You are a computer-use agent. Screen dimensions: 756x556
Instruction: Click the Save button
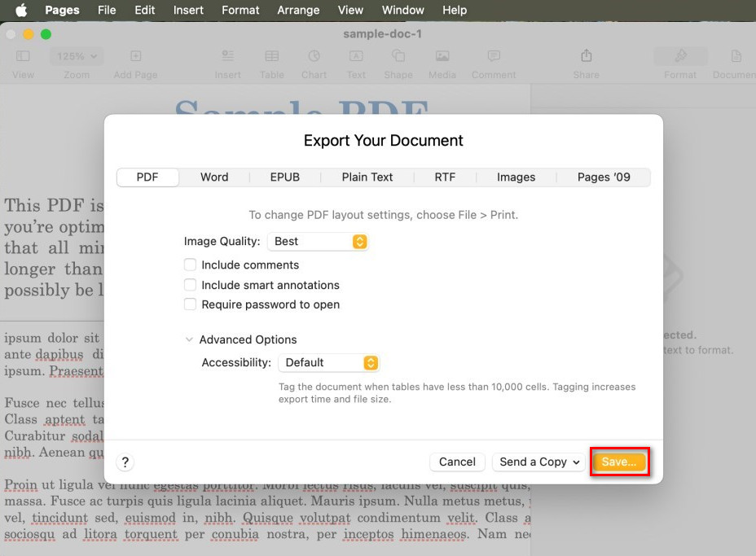click(x=619, y=462)
